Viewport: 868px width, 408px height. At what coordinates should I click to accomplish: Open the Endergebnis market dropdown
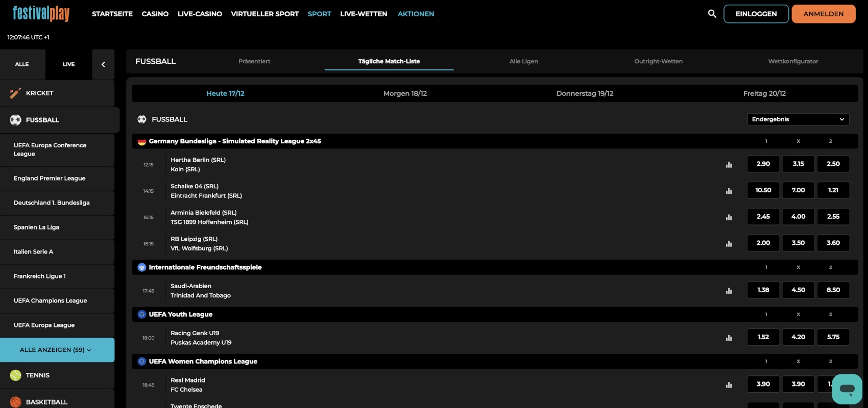[x=798, y=119]
